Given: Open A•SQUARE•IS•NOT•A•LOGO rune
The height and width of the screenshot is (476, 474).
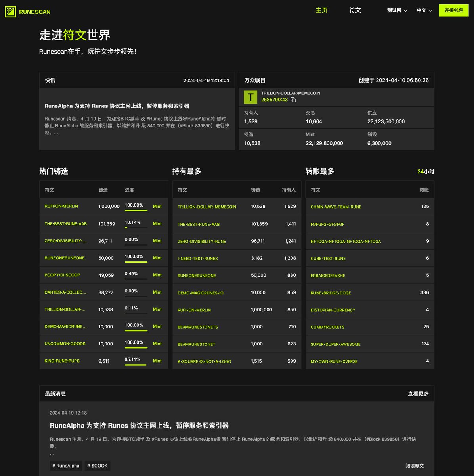Looking at the screenshot, I should 205,361.
